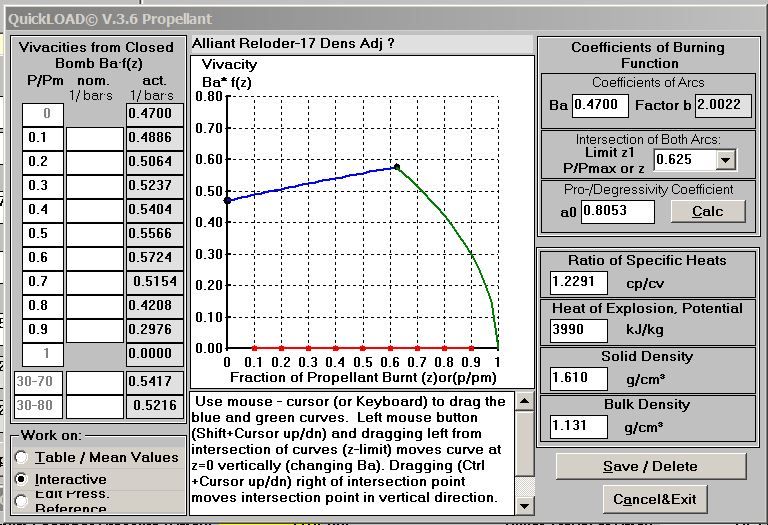Click the actual vivacity value 0.5154

155,283
